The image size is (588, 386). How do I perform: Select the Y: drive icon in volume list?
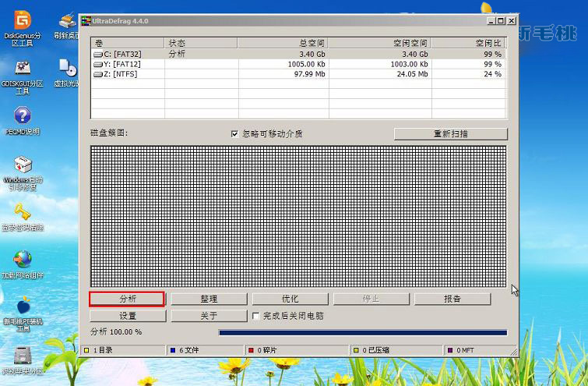pos(98,65)
